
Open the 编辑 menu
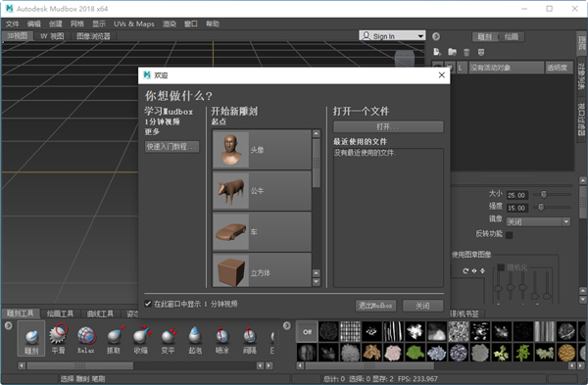[x=34, y=24]
